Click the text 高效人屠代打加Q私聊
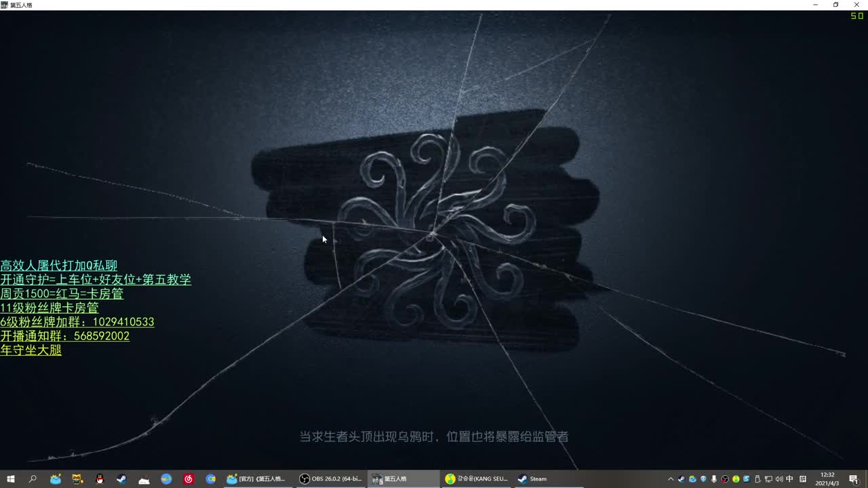Screen dimensions: 868x488 tap(59, 266)
